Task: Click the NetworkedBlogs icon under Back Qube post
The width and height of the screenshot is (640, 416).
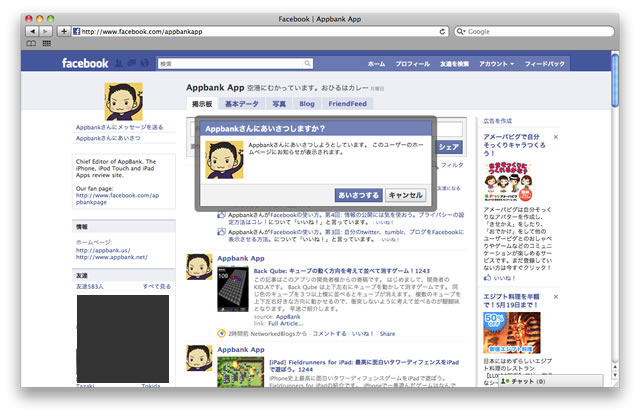Action: [221, 334]
